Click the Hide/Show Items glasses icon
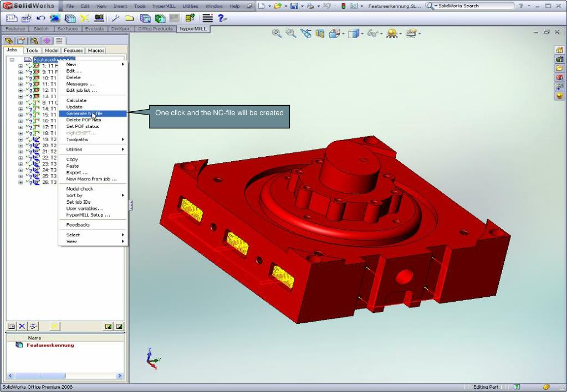The height and width of the screenshot is (392, 567). pos(372,34)
